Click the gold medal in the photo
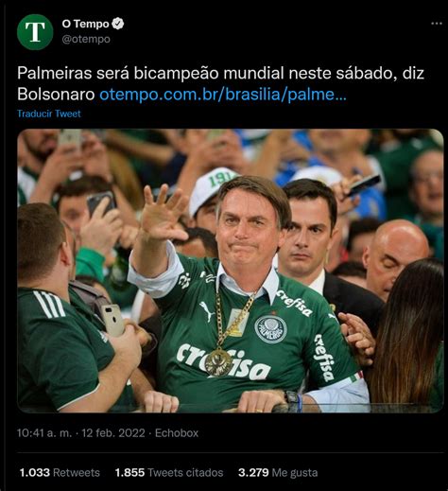448x491 pixels. [218, 362]
